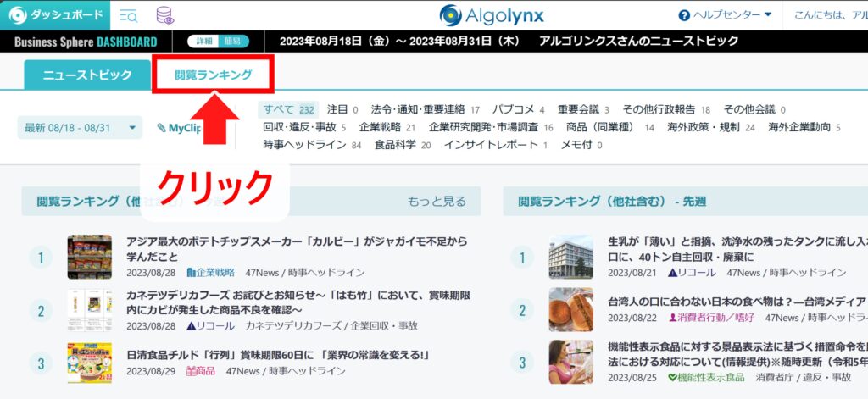Switch view mode to 詳細
This screenshot has height=399, width=868.
205,42
